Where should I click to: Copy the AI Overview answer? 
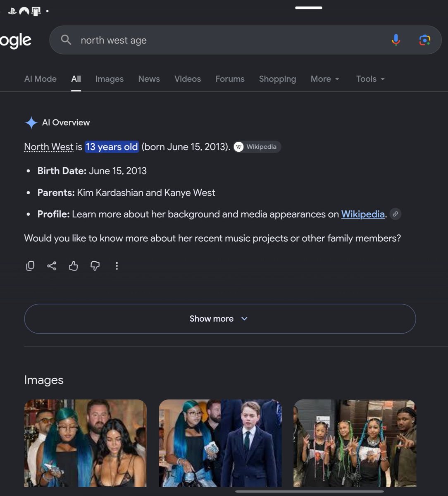coord(30,266)
